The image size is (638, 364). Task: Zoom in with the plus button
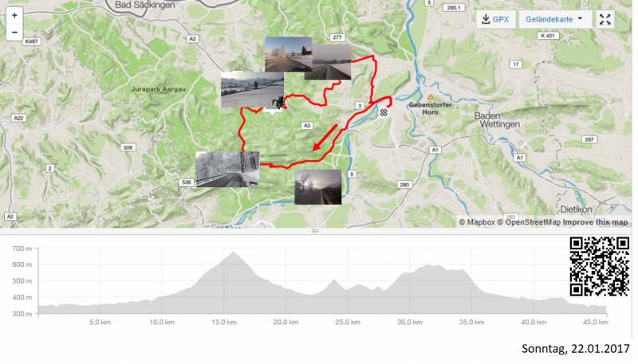(x=14, y=15)
